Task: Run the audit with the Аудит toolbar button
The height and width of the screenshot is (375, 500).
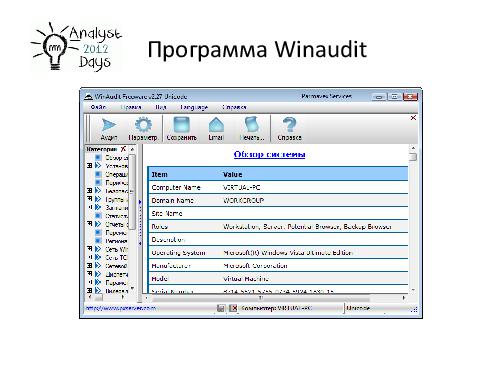Action: point(109,129)
